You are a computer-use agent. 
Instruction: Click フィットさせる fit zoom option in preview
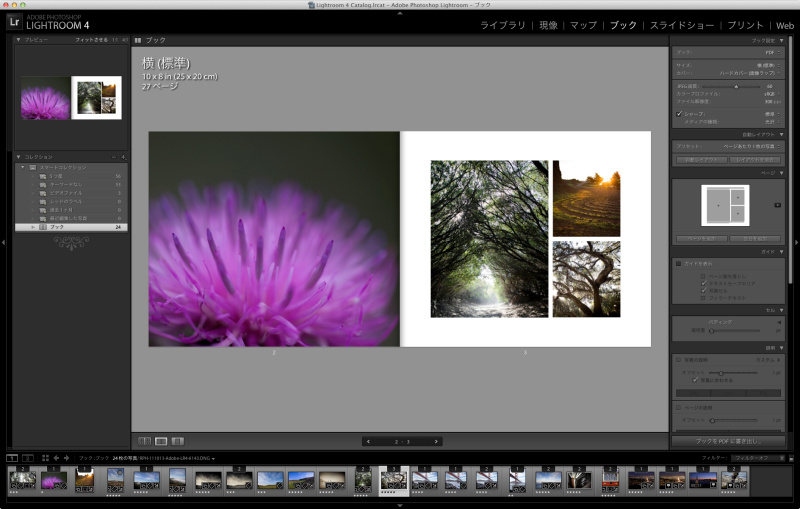pos(91,40)
